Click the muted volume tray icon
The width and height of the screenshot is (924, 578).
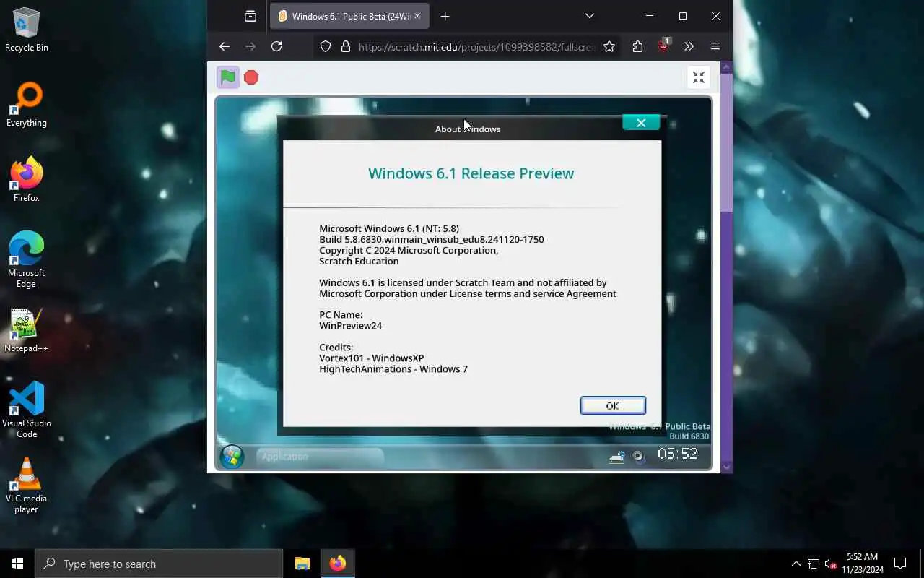click(831, 564)
